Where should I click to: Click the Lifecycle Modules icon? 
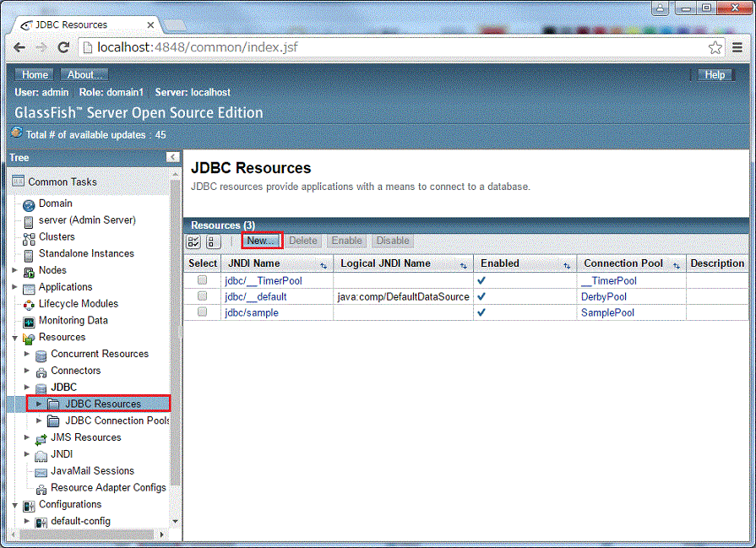(29, 305)
